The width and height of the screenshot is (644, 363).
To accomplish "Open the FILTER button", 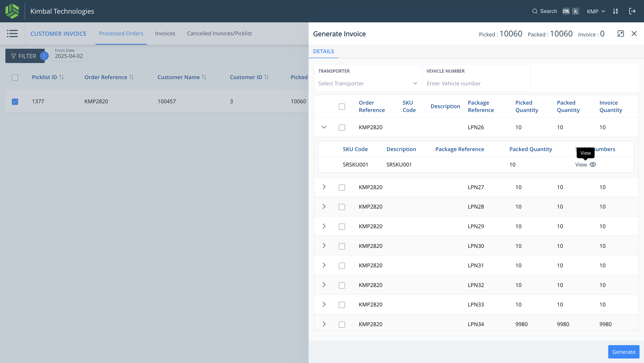I will click(25, 56).
